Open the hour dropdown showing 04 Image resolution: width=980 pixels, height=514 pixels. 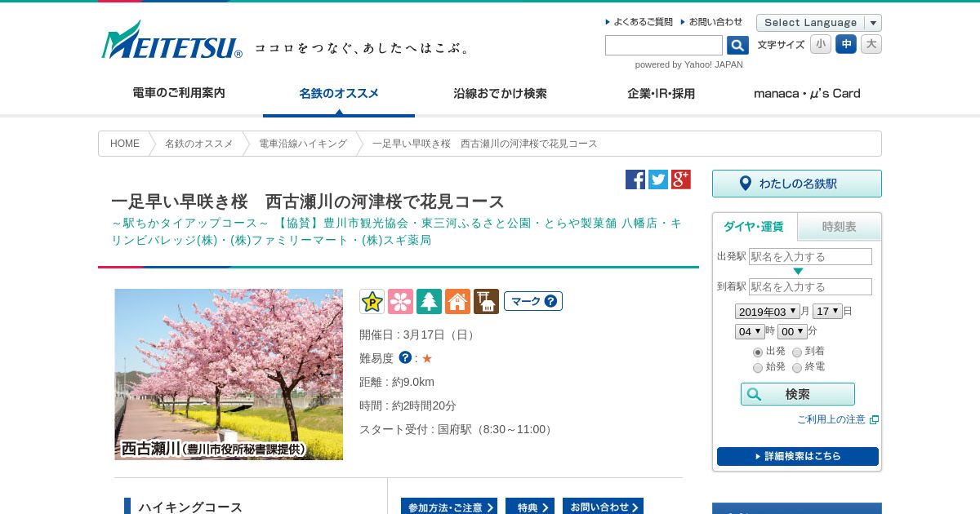click(750, 331)
